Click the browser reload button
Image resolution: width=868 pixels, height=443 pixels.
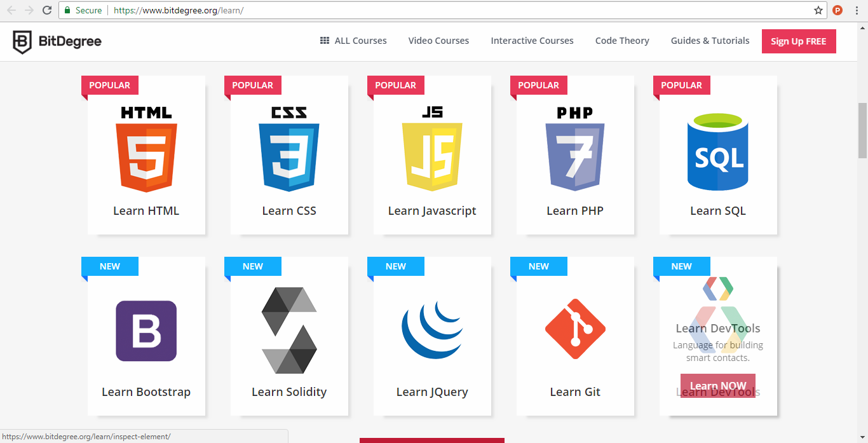tap(46, 10)
